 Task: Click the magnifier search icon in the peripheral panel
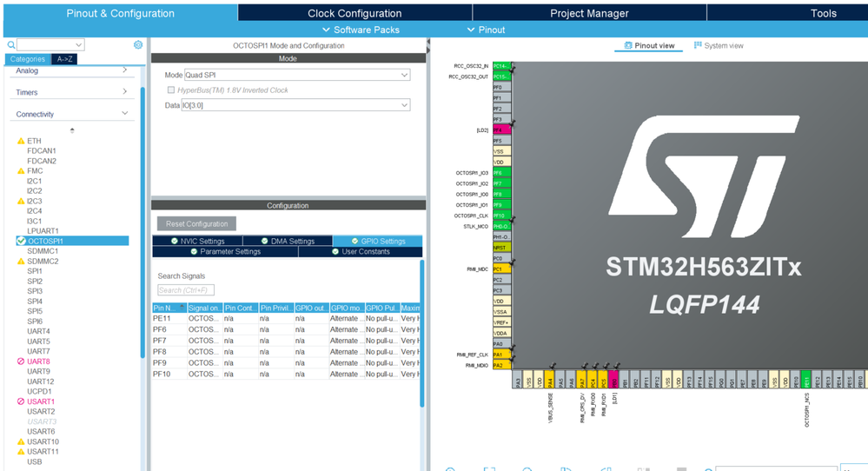[11, 45]
